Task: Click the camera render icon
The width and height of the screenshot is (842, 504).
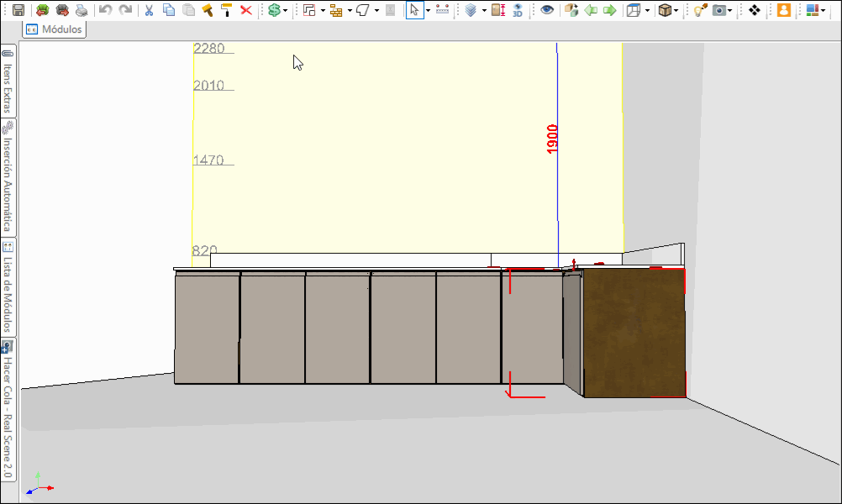Action: coord(719,10)
